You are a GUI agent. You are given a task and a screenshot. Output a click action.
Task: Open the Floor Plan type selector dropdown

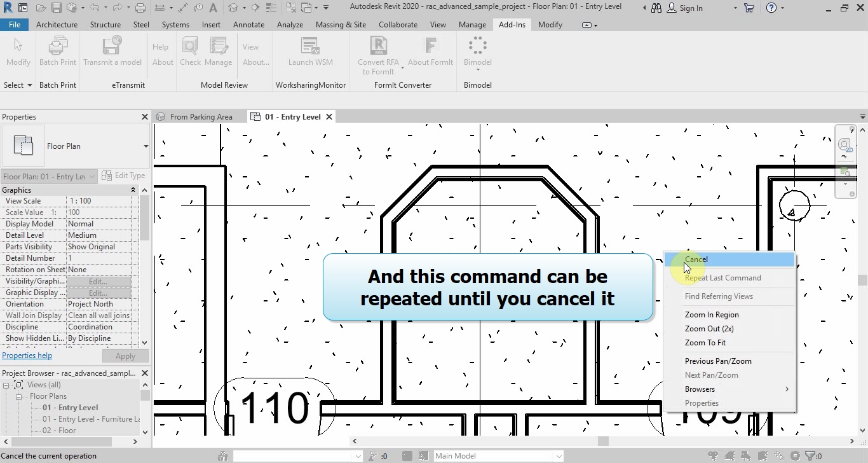click(146, 146)
